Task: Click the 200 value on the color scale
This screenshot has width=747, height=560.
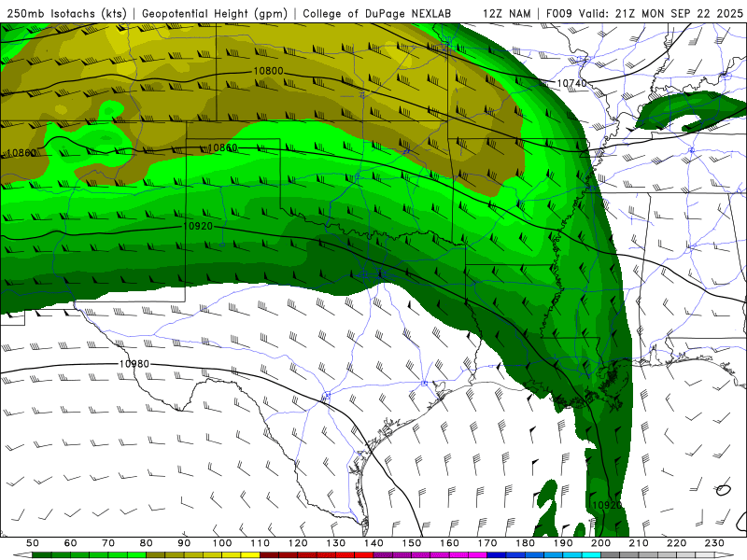Action: point(600,543)
